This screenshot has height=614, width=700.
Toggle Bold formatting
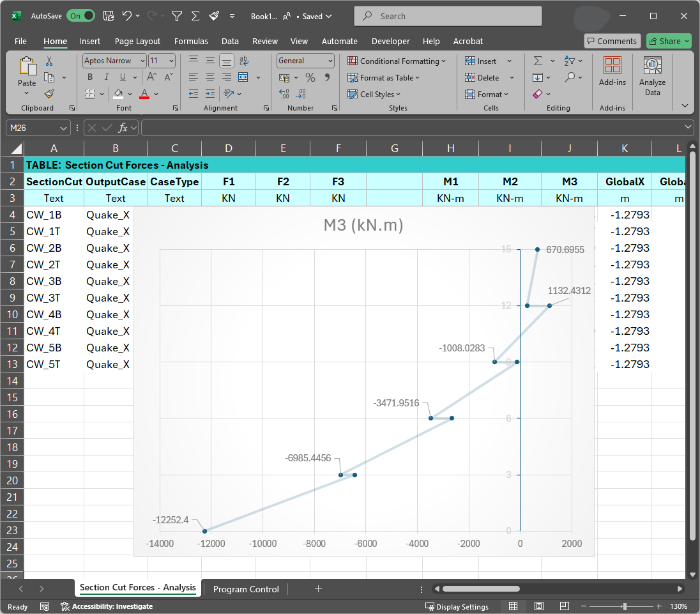click(90, 77)
